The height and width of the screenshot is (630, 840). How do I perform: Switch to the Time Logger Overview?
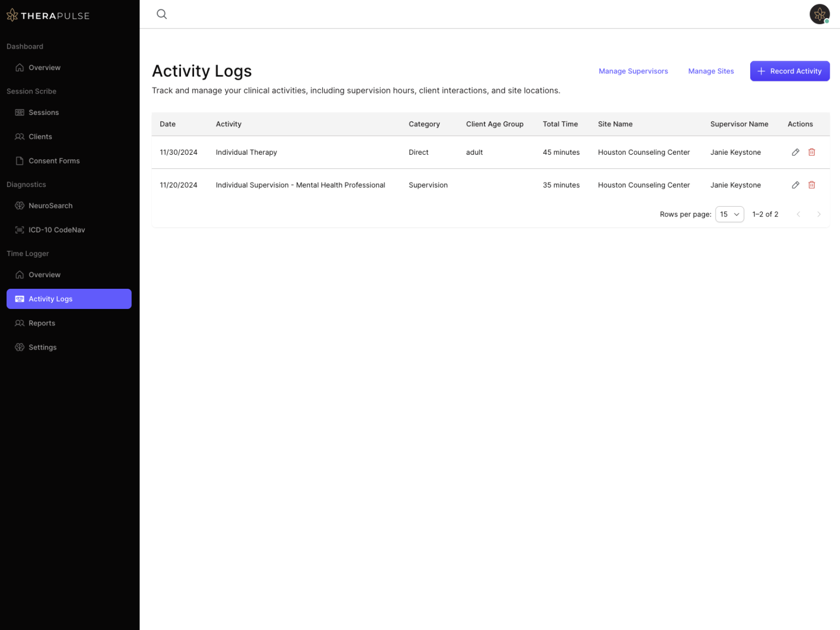(x=44, y=275)
